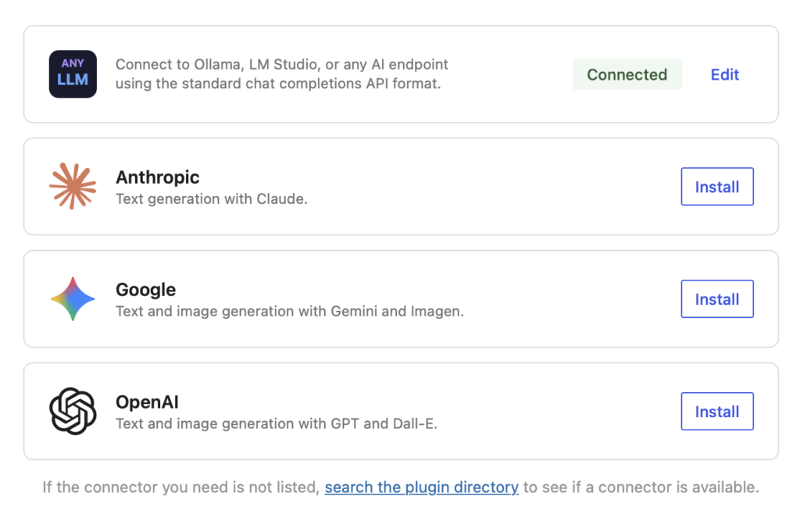Click the Gemini and Imagen description text
This screenshot has width=800, height=532.
(x=289, y=312)
